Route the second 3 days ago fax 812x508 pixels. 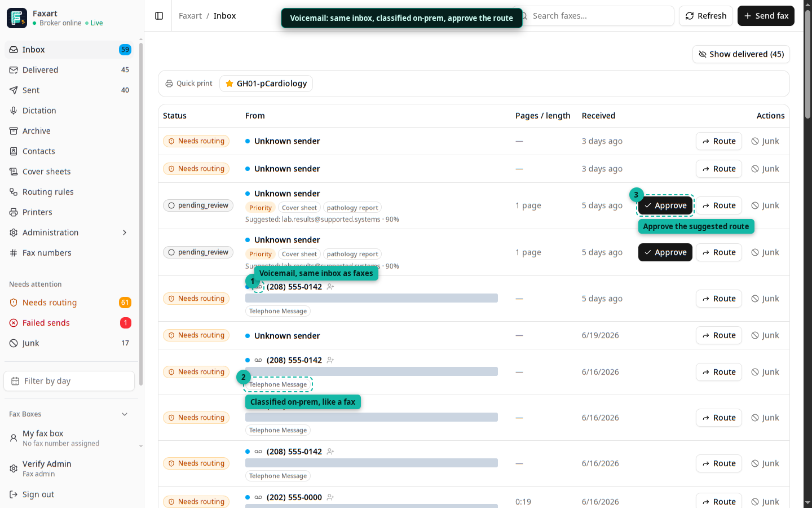click(719, 169)
